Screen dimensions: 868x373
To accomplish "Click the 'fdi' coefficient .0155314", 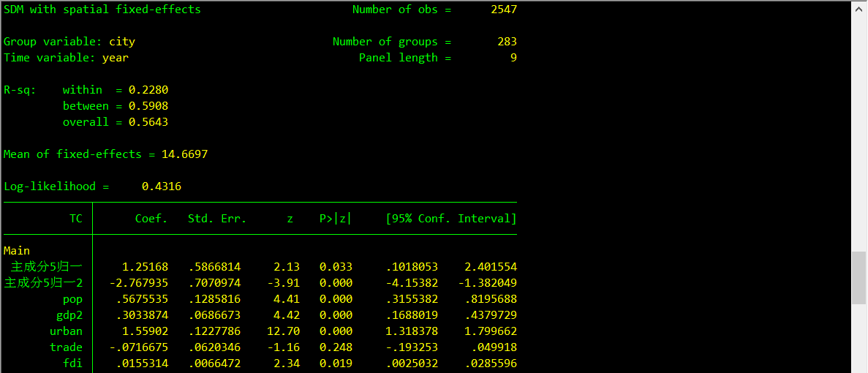I will (141, 363).
